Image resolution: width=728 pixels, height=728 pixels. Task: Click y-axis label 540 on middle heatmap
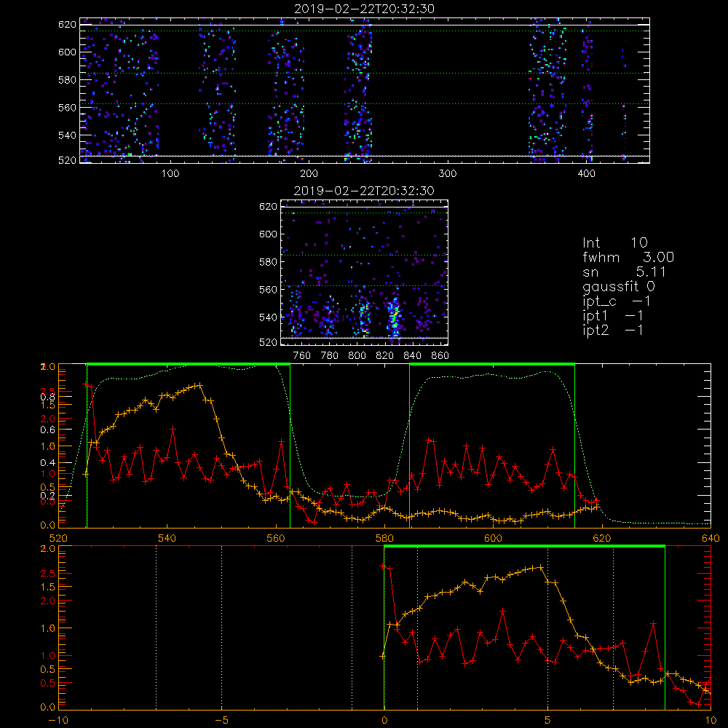coord(268,317)
